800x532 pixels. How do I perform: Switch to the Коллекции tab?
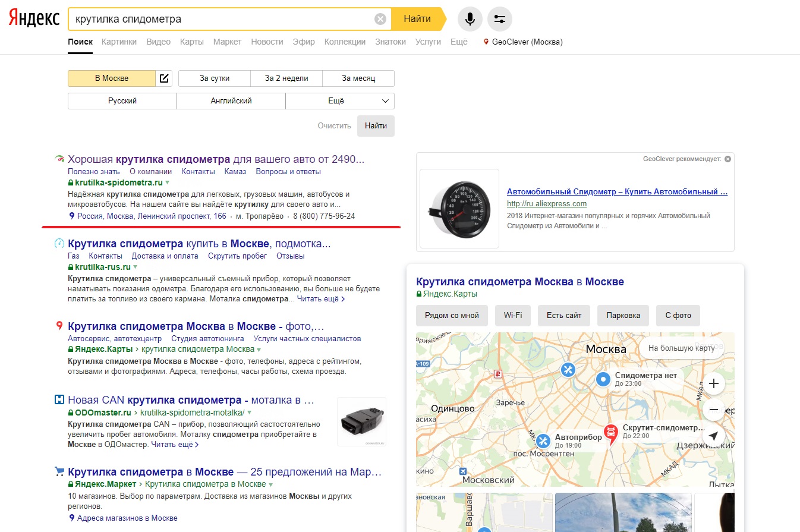[345, 42]
